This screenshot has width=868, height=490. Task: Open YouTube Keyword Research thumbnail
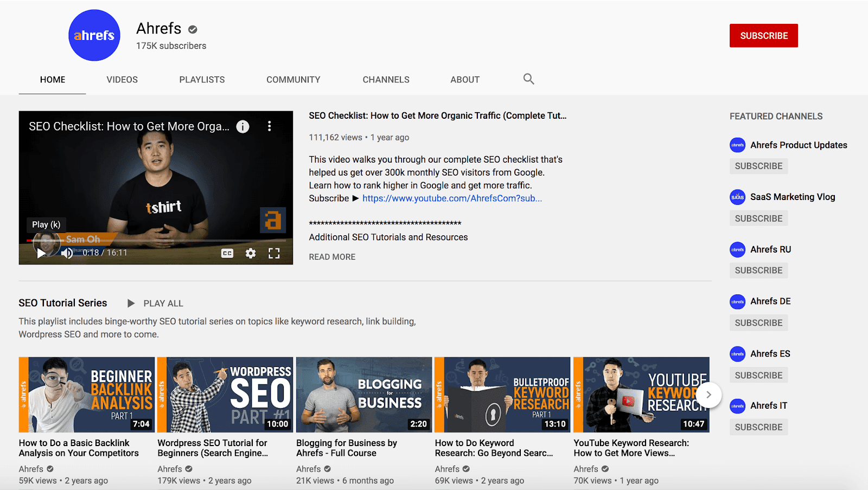(x=641, y=395)
